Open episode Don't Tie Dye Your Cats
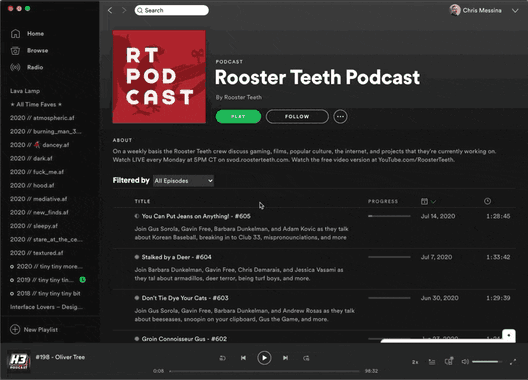 [x=185, y=298]
